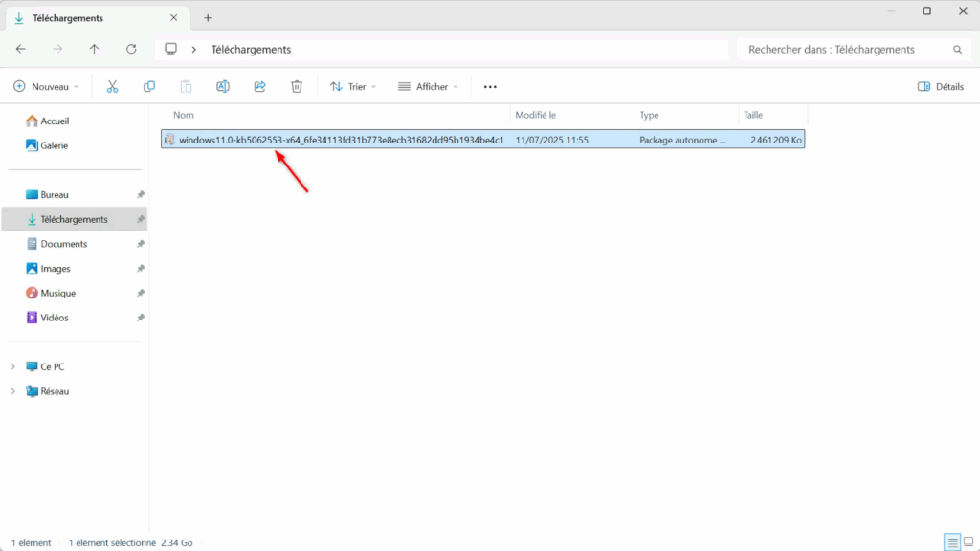
Task: Maximize the Explorer window
Action: (926, 11)
